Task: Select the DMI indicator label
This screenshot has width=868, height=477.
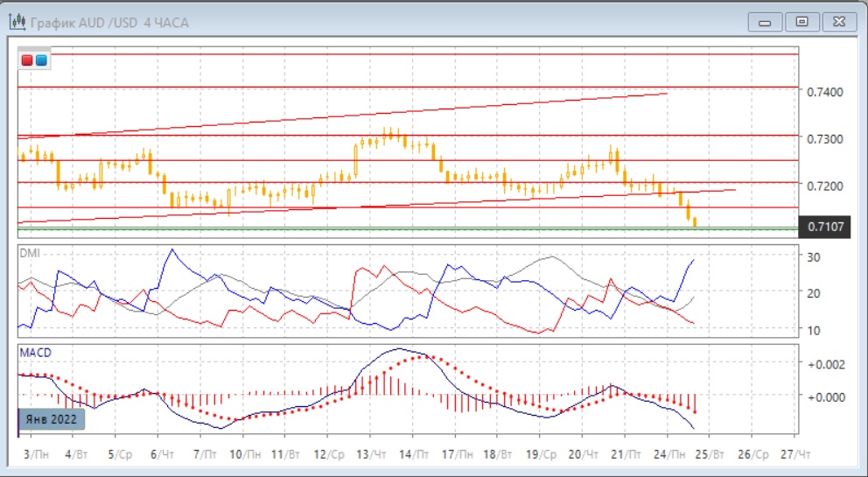Action: 31,253
